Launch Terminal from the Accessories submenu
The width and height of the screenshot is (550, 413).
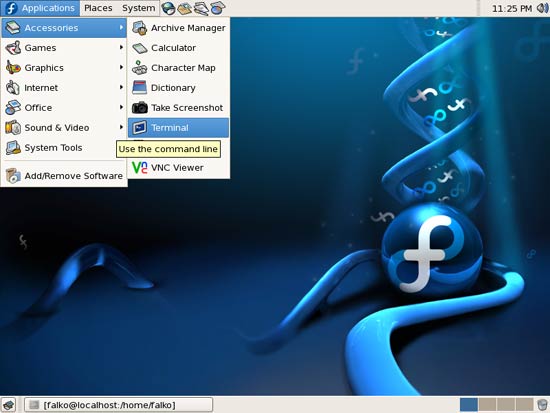coord(179,128)
